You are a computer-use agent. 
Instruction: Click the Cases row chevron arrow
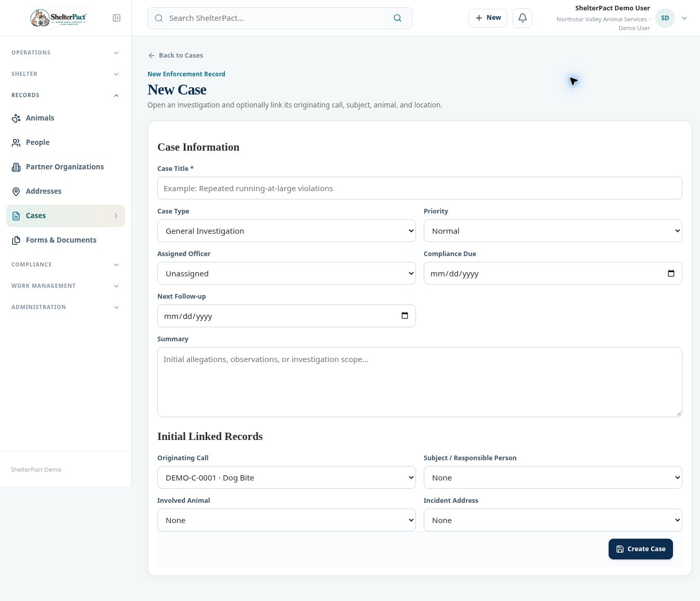click(116, 216)
